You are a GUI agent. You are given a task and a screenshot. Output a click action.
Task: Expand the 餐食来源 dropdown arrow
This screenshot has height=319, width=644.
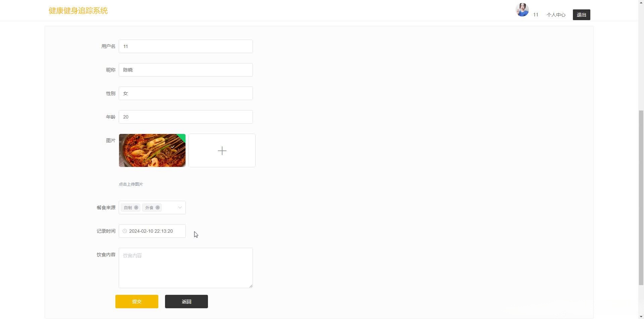(x=180, y=208)
